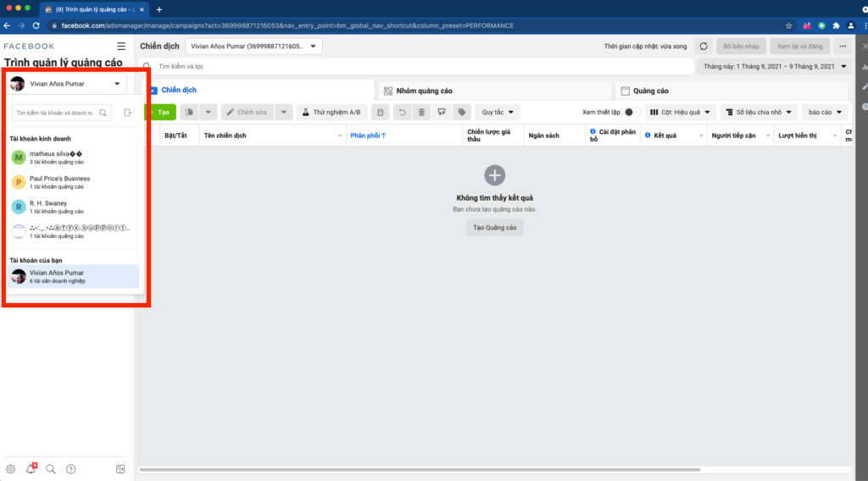The image size is (868, 481).
Task: Click the search magnifier in account search box
Action: 103,113
